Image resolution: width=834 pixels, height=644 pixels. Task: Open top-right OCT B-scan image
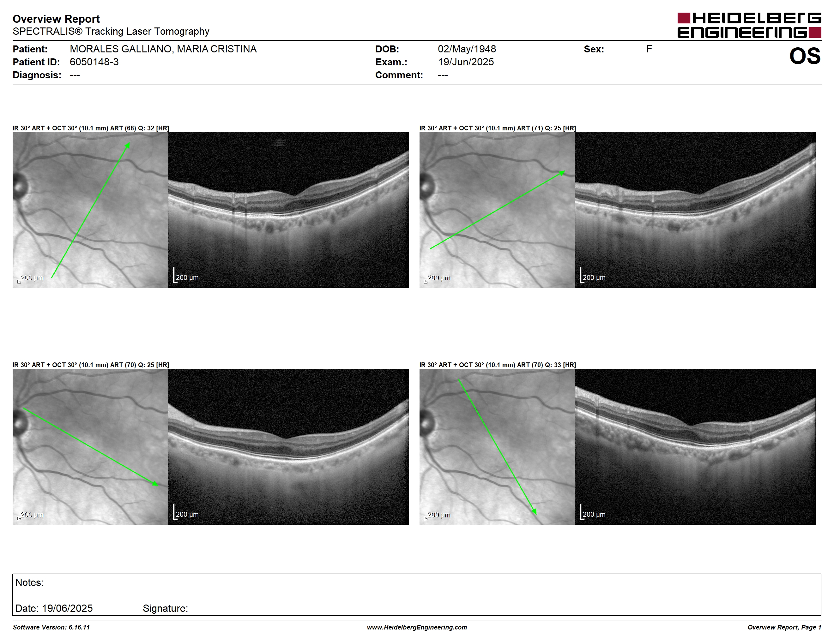pos(695,210)
